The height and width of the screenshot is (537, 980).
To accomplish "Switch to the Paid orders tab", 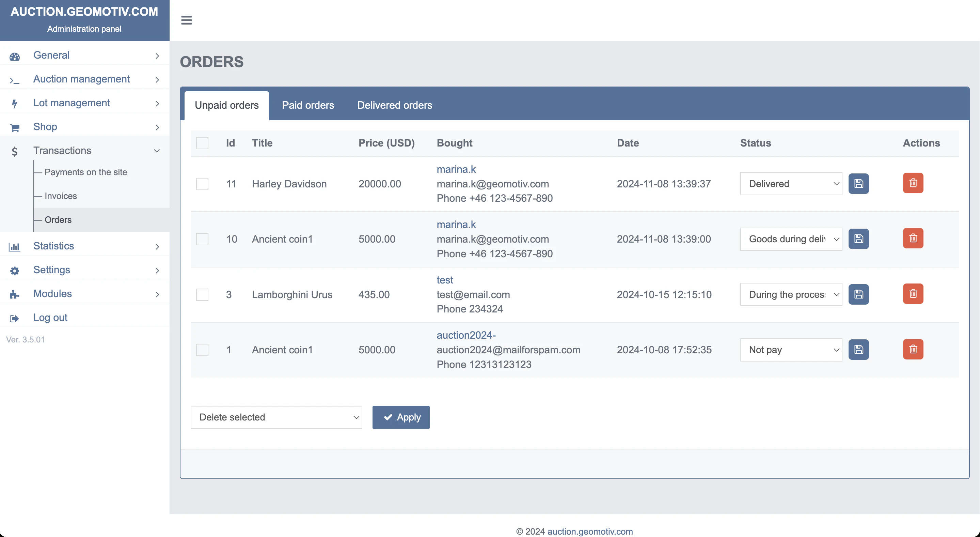I will [308, 105].
